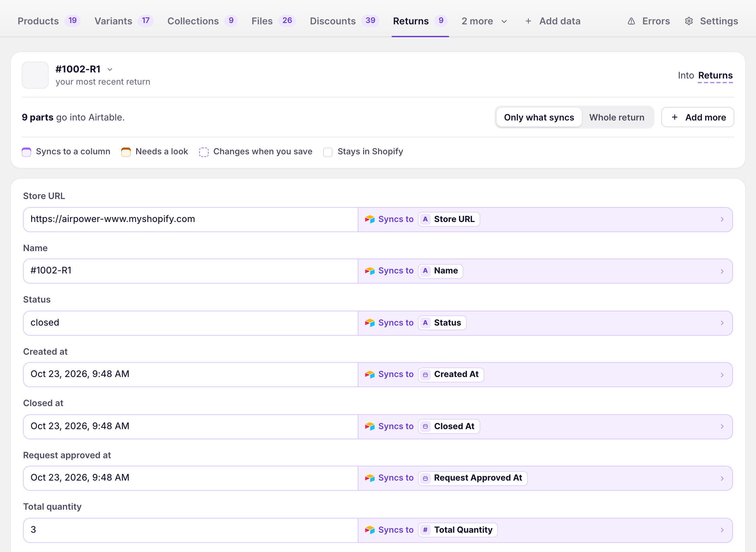Viewport: 756px width, 552px height.
Task: Click the Stays in Shopify legend box
Action: click(328, 152)
